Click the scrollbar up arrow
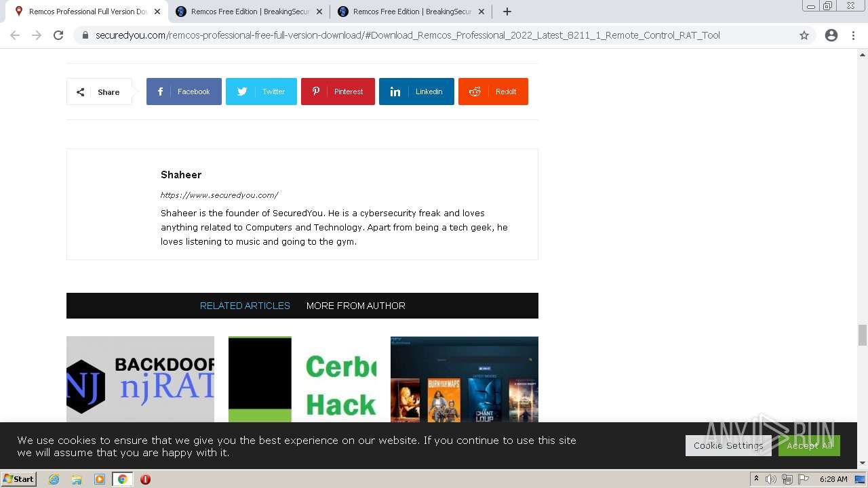The height and width of the screenshot is (488, 868). pyautogui.click(x=863, y=54)
